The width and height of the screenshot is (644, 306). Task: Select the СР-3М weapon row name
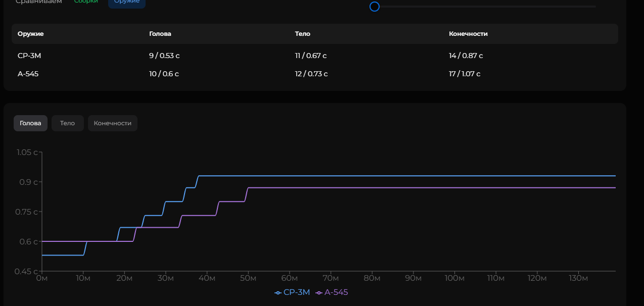(29, 56)
